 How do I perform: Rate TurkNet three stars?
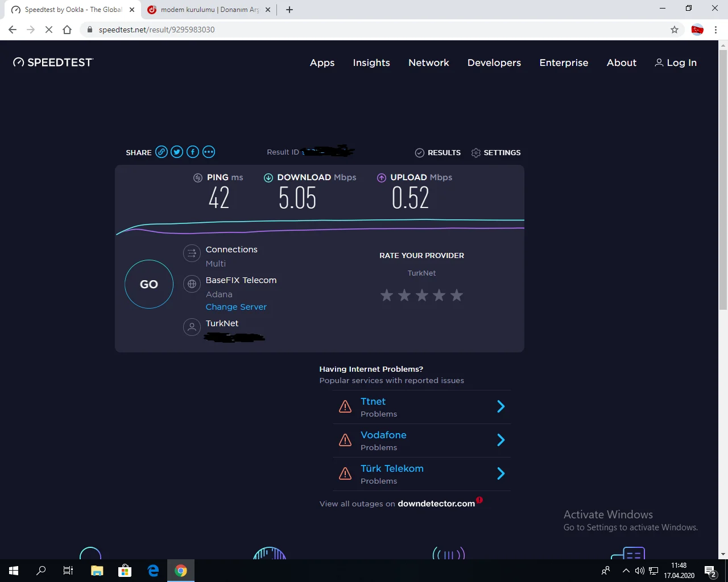(x=422, y=296)
